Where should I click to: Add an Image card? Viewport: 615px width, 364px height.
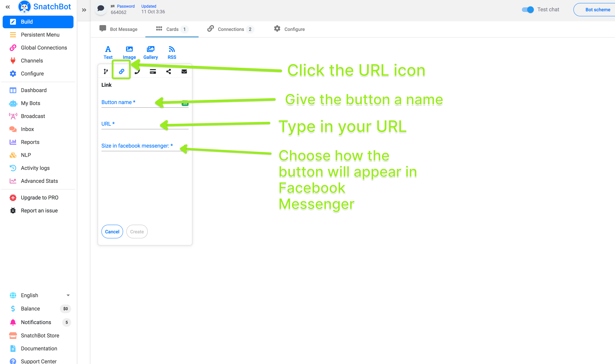[129, 53]
